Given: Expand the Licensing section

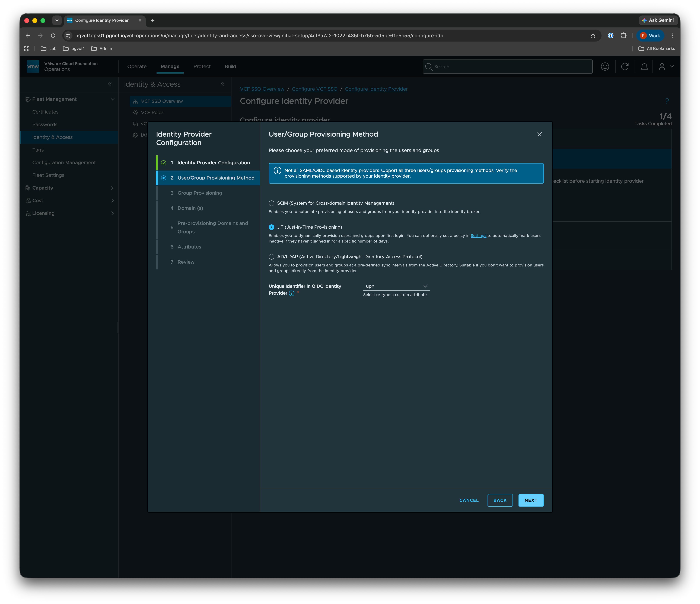Looking at the screenshot, I should click(113, 213).
